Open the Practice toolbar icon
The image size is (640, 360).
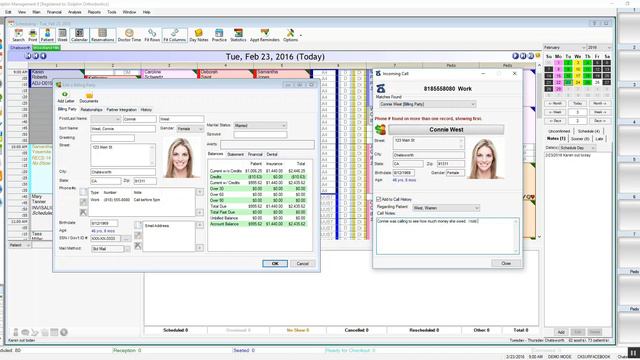click(219, 35)
